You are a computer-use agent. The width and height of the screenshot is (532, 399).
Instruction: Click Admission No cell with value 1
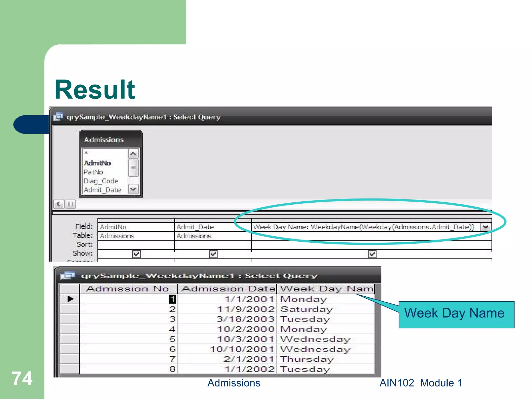click(129, 299)
